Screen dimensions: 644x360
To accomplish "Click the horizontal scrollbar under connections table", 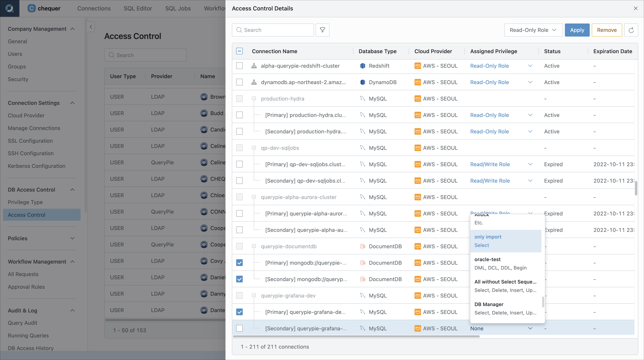I will point(356,336).
